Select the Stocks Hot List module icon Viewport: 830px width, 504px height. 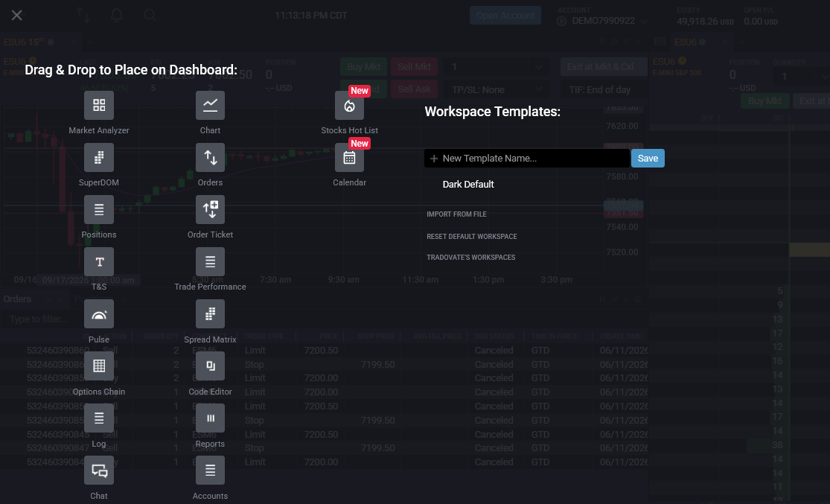349,105
